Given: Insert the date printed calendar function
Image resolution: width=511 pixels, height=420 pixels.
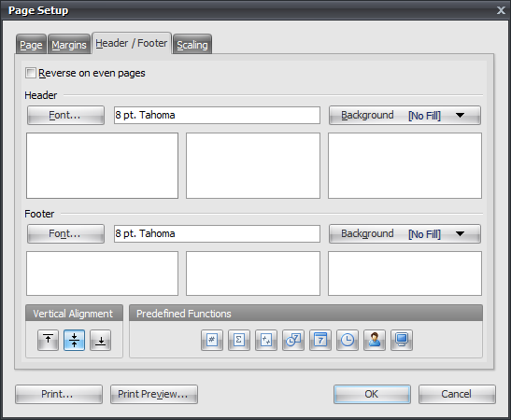Looking at the screenshot, I should pyautogui.click(x=320, y=341).
